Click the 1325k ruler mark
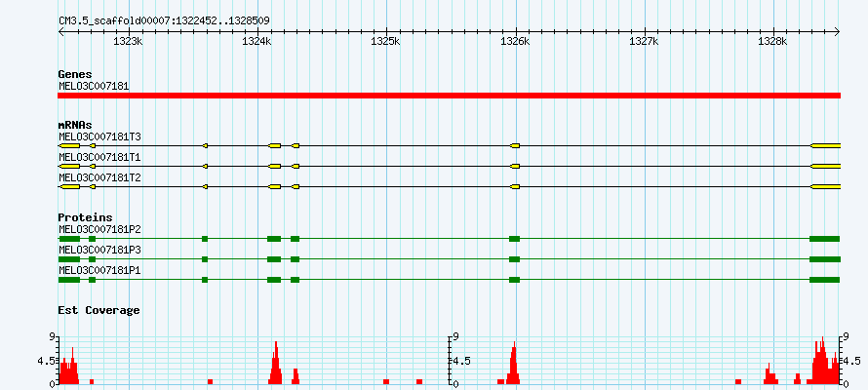Image resolution: width=868 pixels, height=390 pixels. coord(386,42)
